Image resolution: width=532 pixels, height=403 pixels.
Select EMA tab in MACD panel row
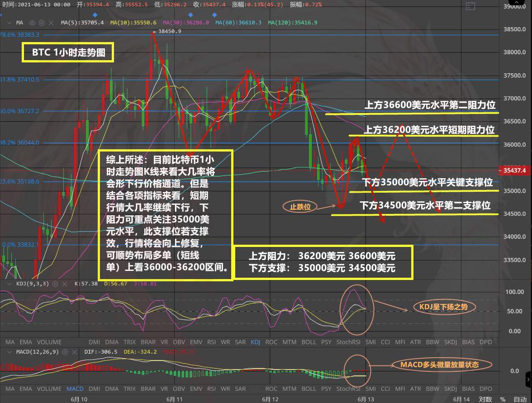click(x=26, y=389)
